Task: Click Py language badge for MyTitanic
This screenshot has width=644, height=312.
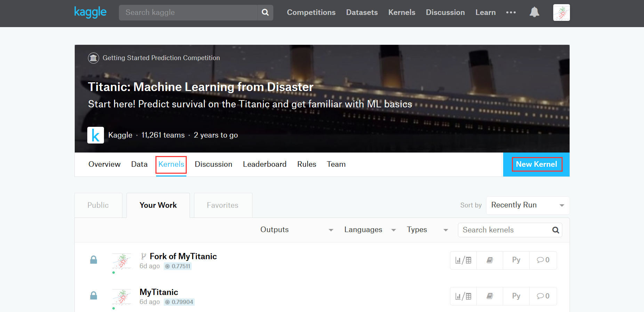Action: click(516, 296)
